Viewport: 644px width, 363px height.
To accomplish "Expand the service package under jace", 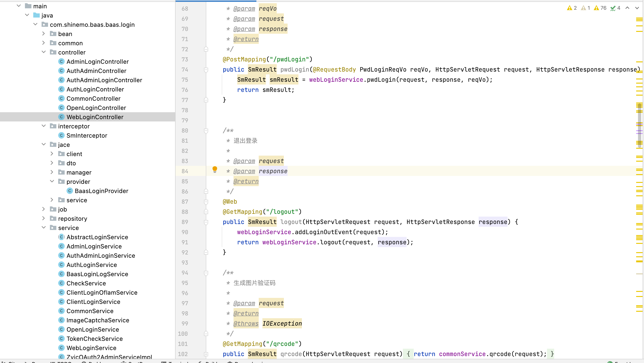I will coord(52,200).
